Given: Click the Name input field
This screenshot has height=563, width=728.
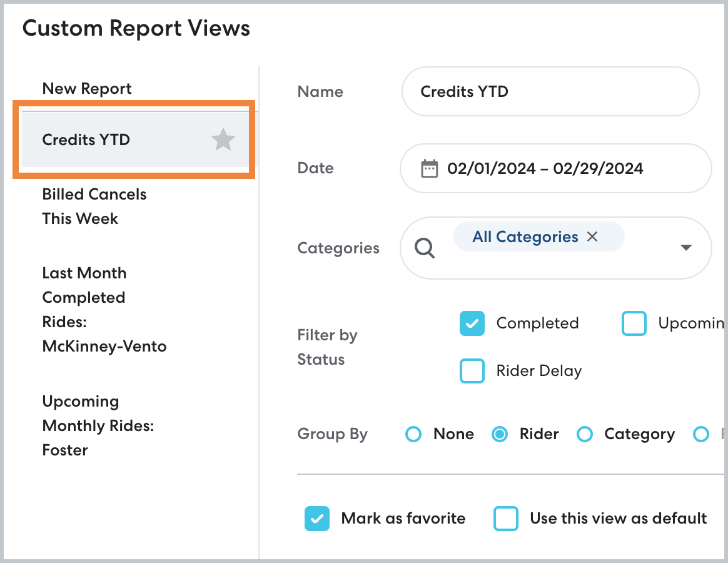Looking at the screenshot, I should tap(550, 92).
